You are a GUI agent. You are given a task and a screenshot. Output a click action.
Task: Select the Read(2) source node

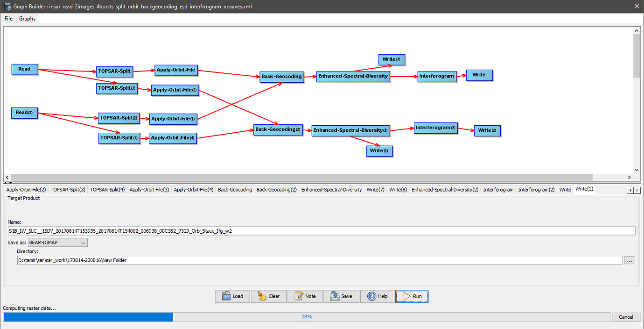[x=24, y=113]
